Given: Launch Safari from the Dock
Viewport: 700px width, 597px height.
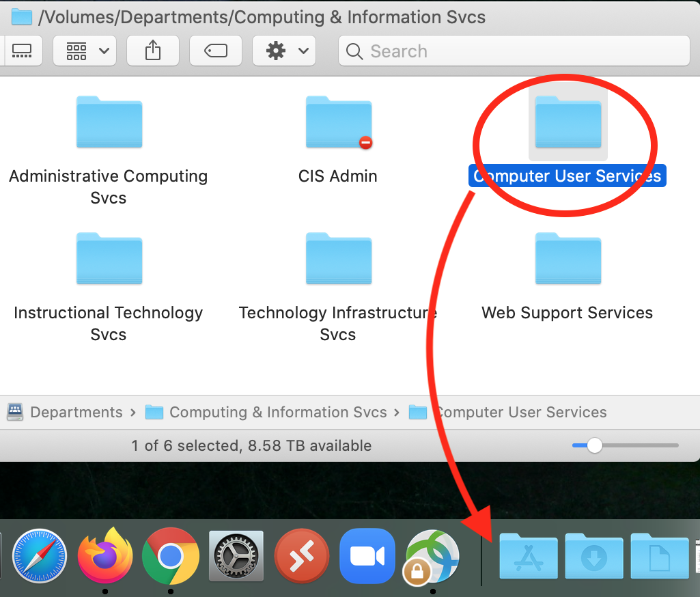Looking at the screenshot, I should tap(40, 557).
